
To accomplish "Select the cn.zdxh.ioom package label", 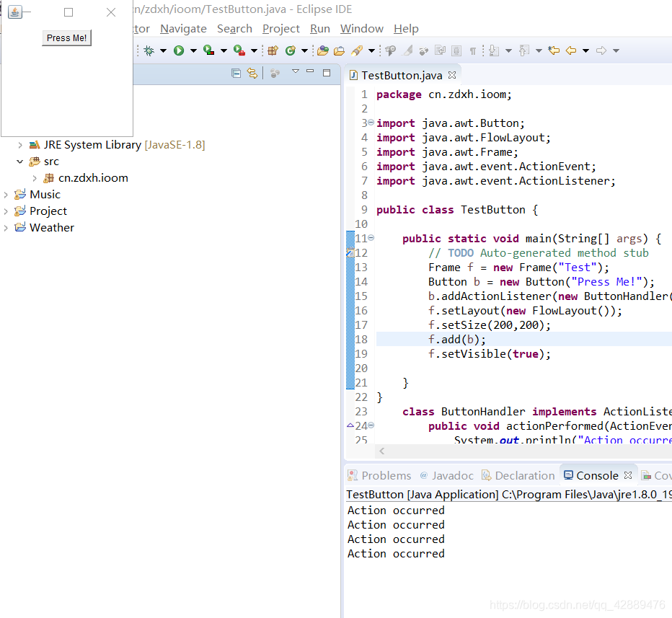I will click(93, 178).
